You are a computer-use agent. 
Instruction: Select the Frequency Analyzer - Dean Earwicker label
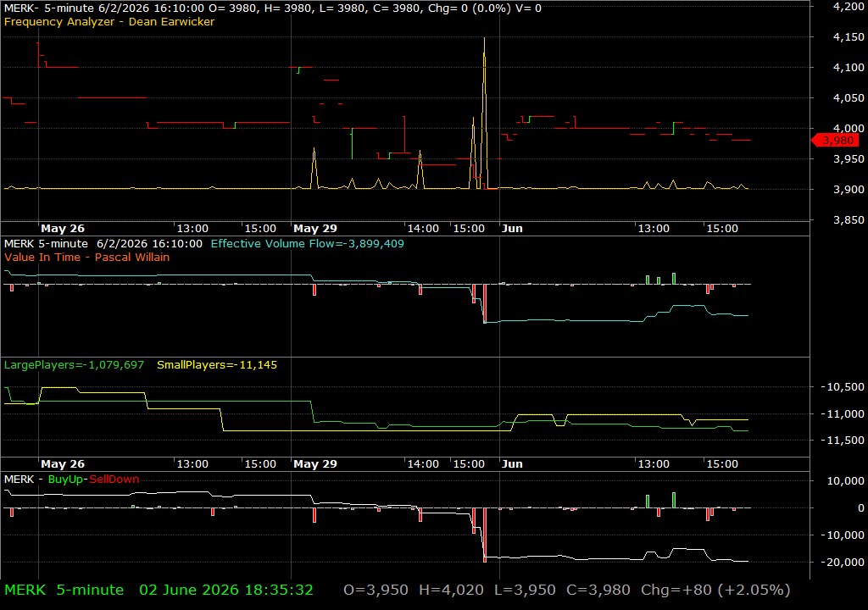pyautogui.click(x=109, y=22)
